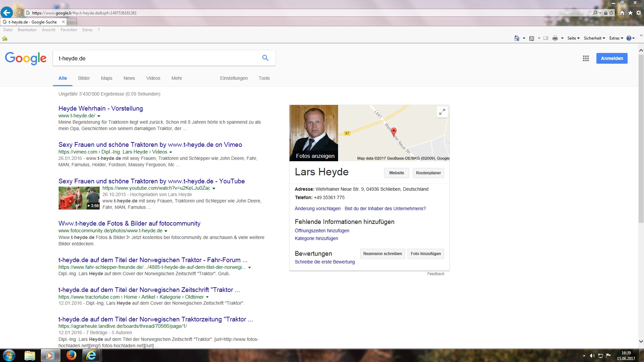Expand the map with the fullscreen icon
The image size is (644, 362).
[442, 112]
